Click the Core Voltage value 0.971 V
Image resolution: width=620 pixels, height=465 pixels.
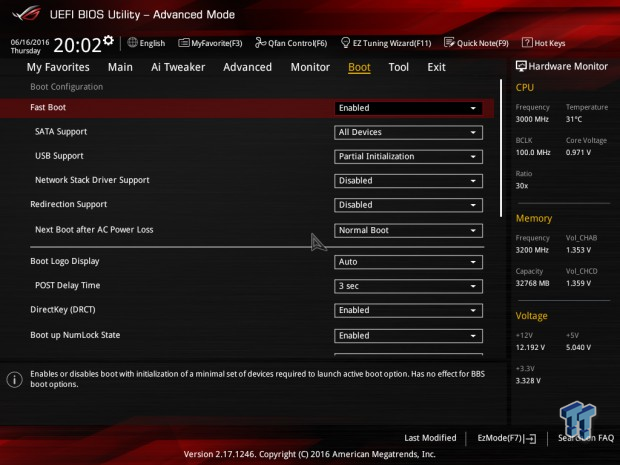pos(578,152)
